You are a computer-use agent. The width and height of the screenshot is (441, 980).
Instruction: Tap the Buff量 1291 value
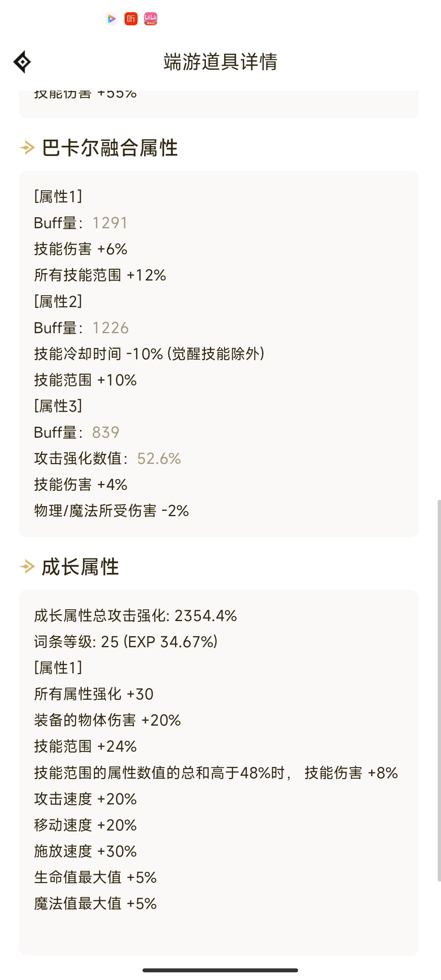[110, 223]
